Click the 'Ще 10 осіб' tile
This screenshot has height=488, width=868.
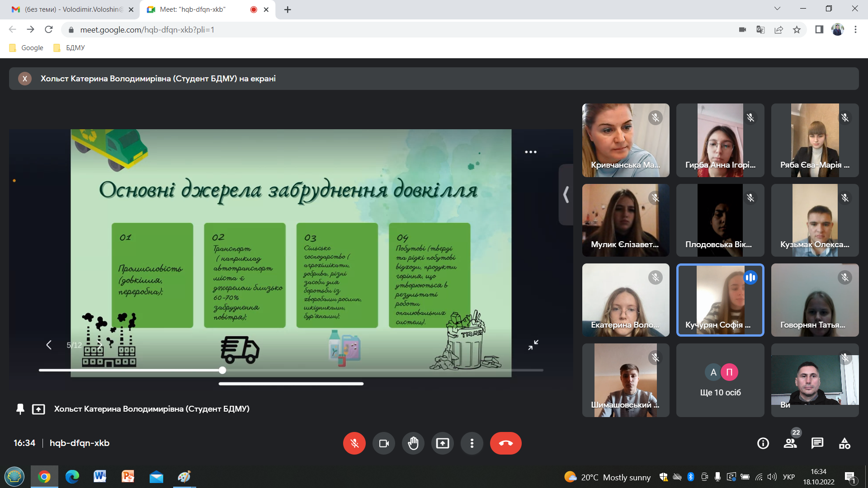point(720,380)
